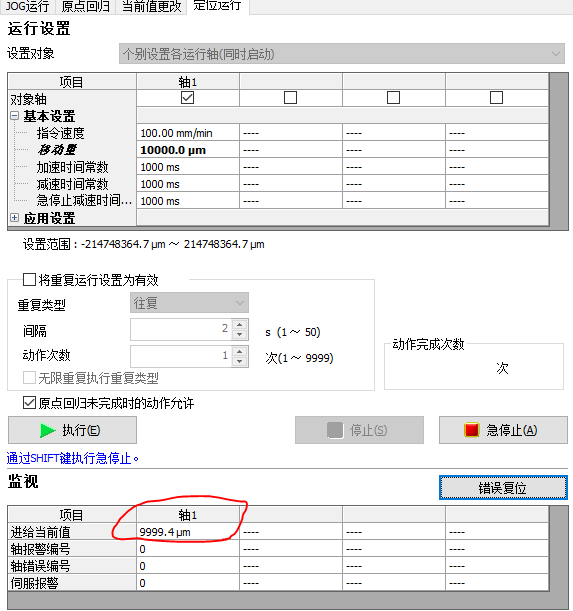The image size is (573, 611).
Task: Switch to the 原点回归 tab
Action: tap(86, 6)
